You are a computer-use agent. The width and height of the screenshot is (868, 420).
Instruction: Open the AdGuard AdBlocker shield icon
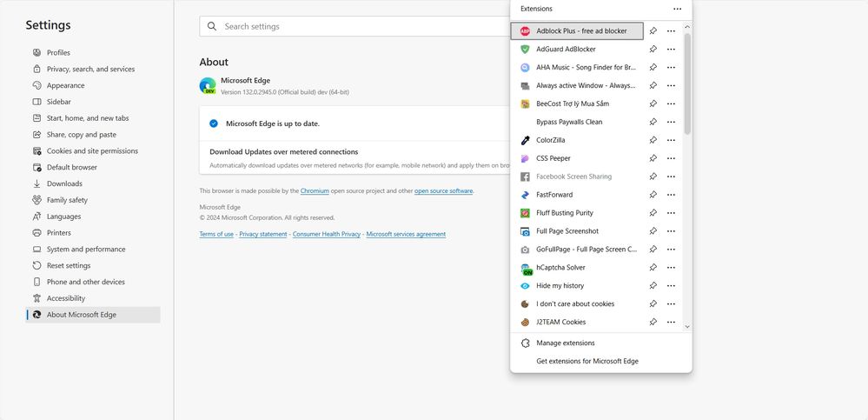(525, 50)
